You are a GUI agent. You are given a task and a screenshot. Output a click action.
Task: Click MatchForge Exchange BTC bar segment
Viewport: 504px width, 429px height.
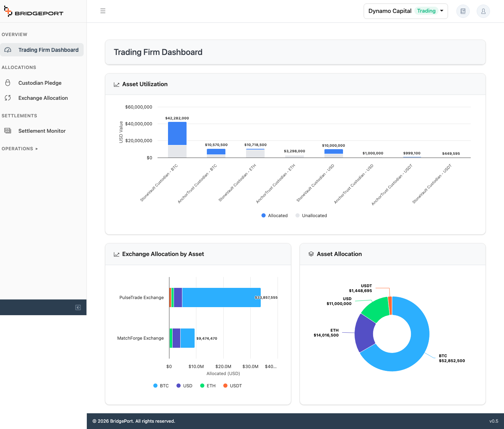tap(188, 338)
